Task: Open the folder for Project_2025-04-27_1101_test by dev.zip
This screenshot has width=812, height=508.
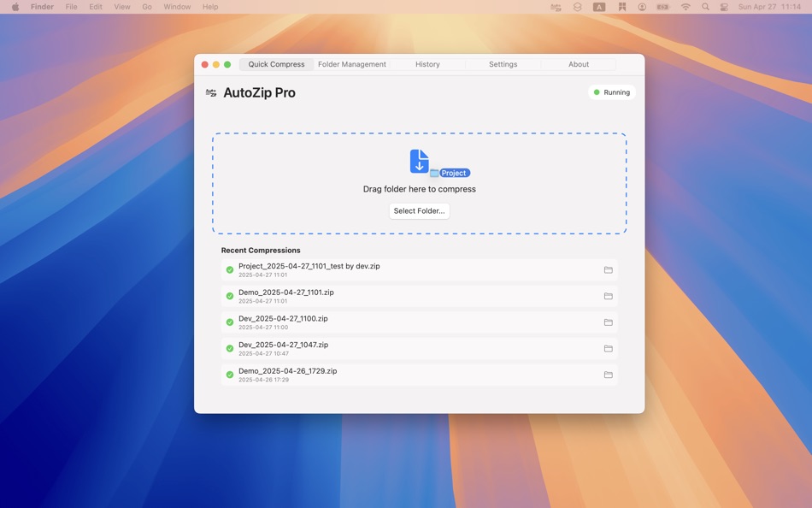Action: (x=609, y=269)
